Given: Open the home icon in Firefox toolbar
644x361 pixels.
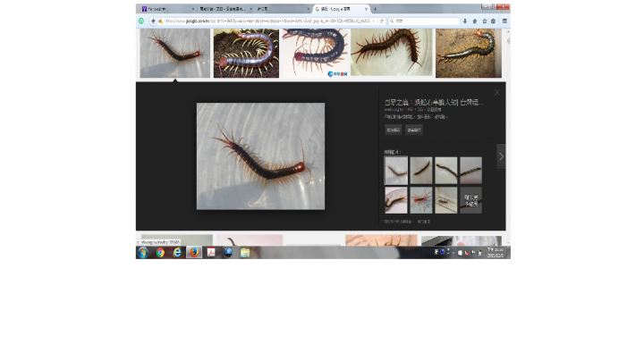Looking at the screenshot, I should 475,21.
